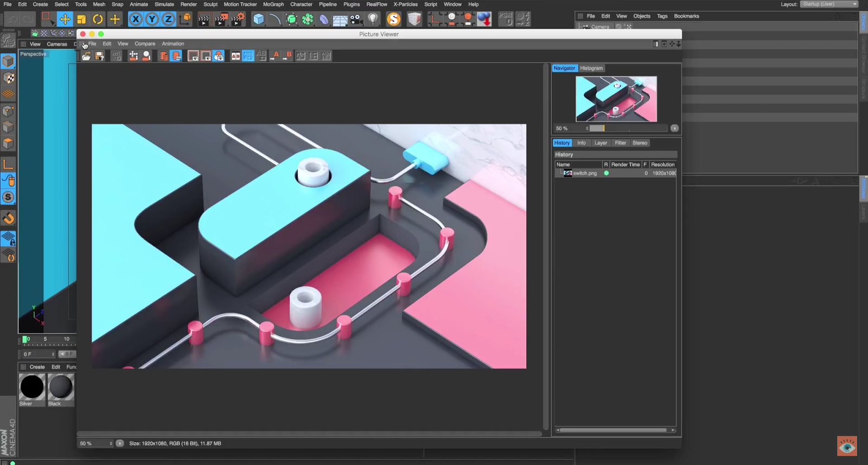
Task: Click the Cube primitive icon
Action: [x=259, y=20]
